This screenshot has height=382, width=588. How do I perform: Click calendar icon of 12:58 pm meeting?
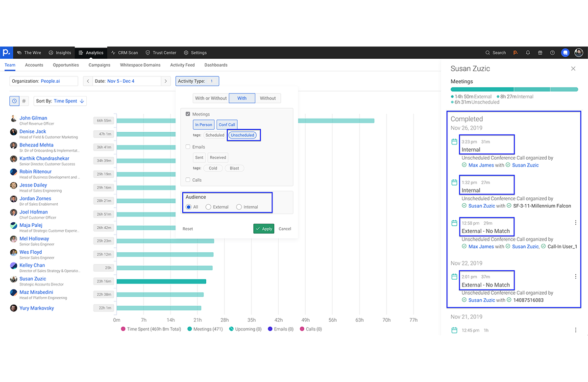[x=454, y=223]
